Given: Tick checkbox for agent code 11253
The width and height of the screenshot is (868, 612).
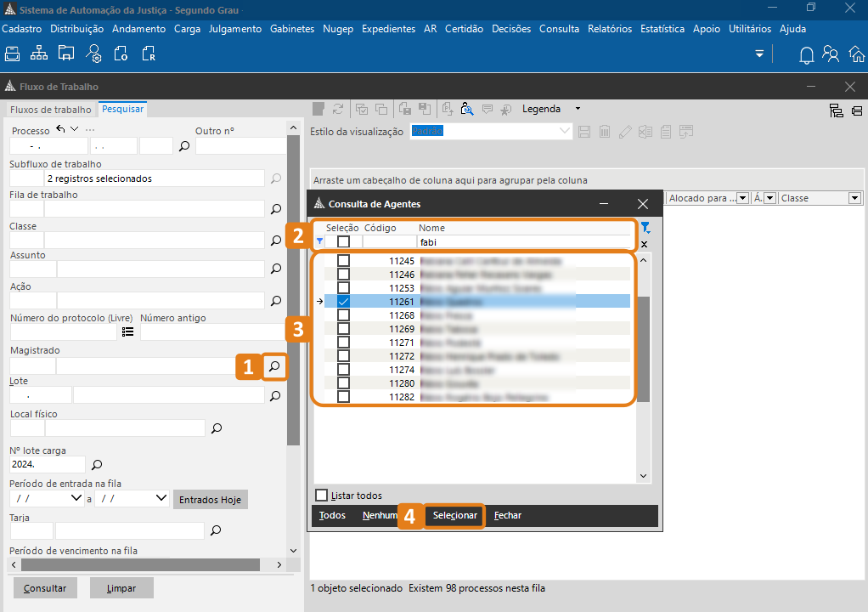Looking at the screenshot, I should tap(344, 288).
